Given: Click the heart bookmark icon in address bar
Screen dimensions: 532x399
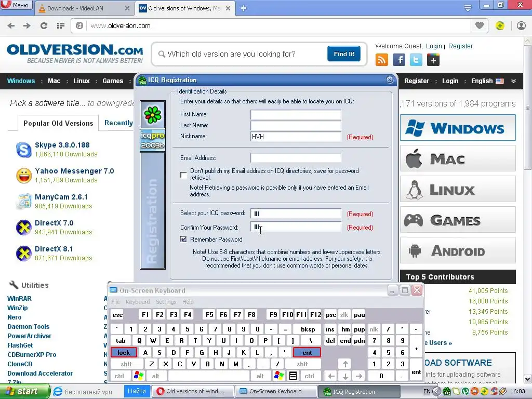Looking at the screenshot, I should [480, 25].
